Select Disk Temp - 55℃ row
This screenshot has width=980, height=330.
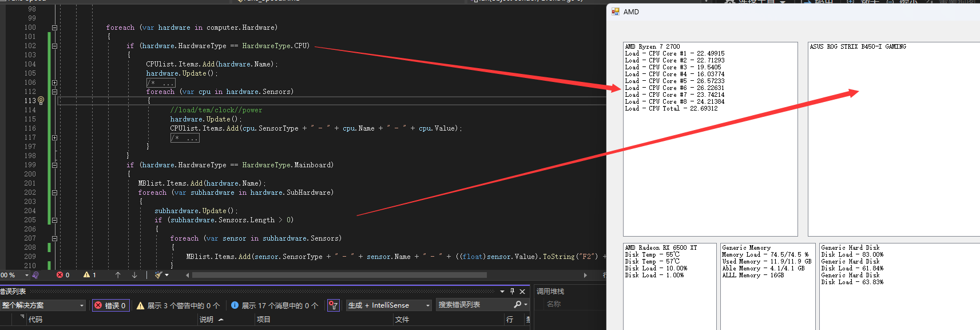pyautogui.click(x=653, y=254)
